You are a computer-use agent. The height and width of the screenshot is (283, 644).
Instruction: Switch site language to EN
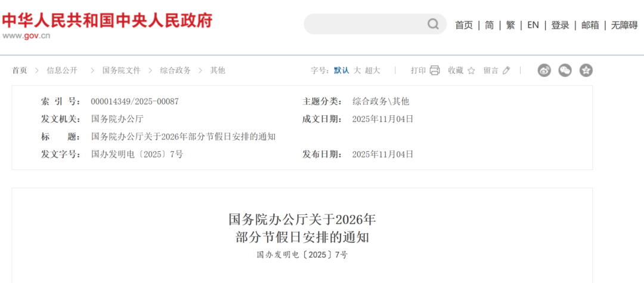(x=533, y=25)
